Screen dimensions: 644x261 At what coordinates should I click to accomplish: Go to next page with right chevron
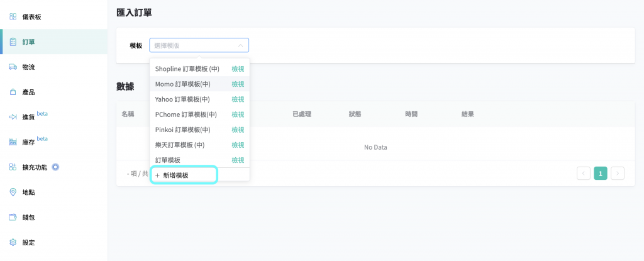pos(618,173)
